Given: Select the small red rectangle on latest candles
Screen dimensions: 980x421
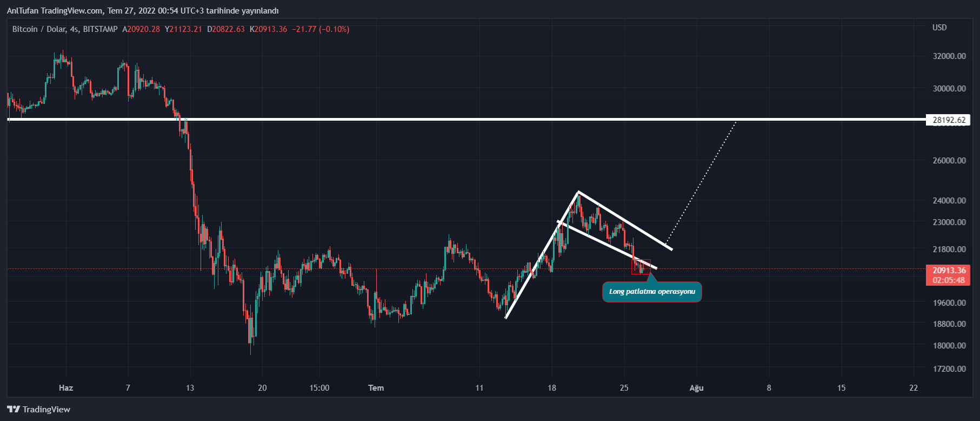Looking at the screenshot, I should (x=641, y=267).
